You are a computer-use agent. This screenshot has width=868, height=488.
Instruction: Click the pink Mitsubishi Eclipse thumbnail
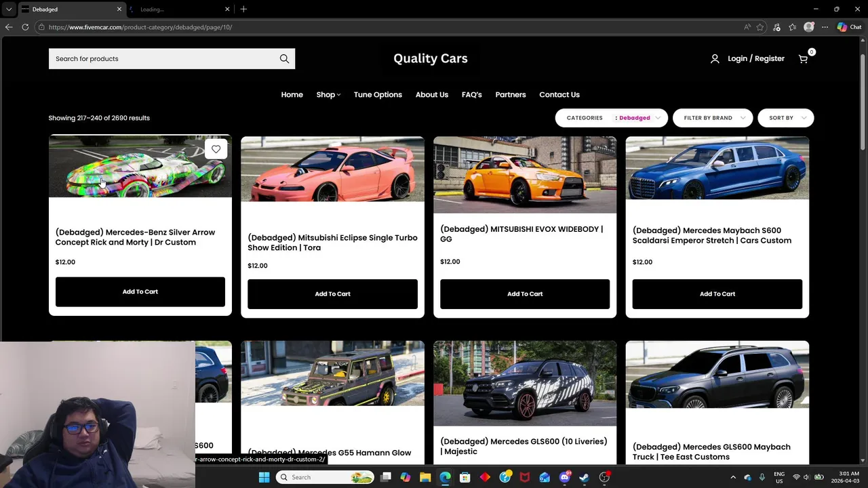[332, 169]
